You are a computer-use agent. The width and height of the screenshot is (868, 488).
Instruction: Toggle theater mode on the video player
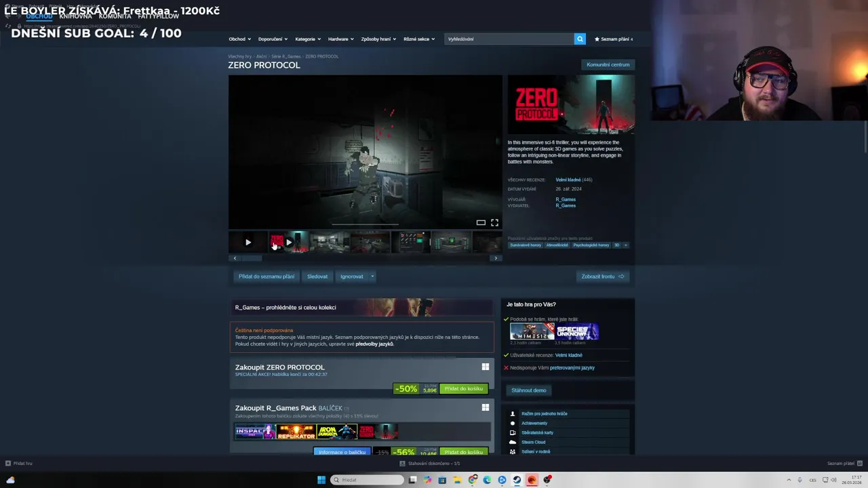click(x=481, y=222)
